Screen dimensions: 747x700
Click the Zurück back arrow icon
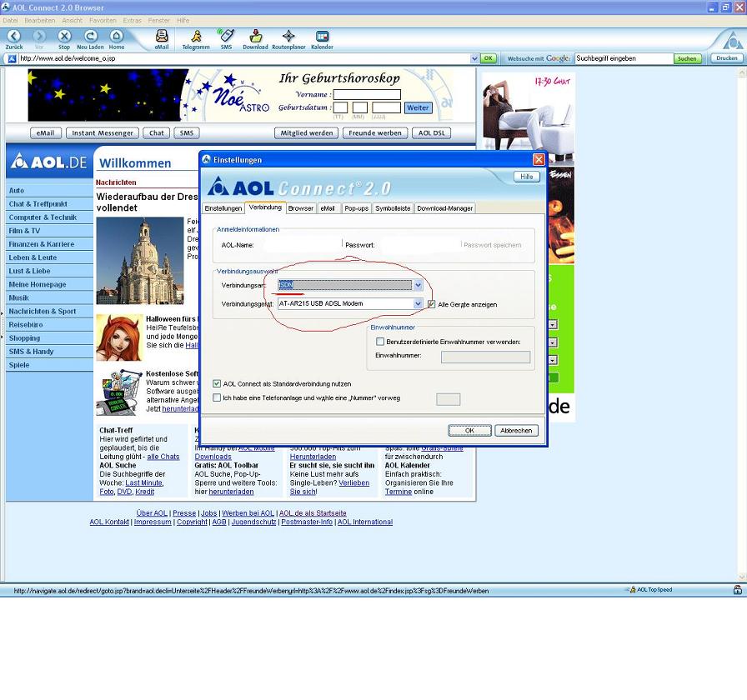[14, 36]
